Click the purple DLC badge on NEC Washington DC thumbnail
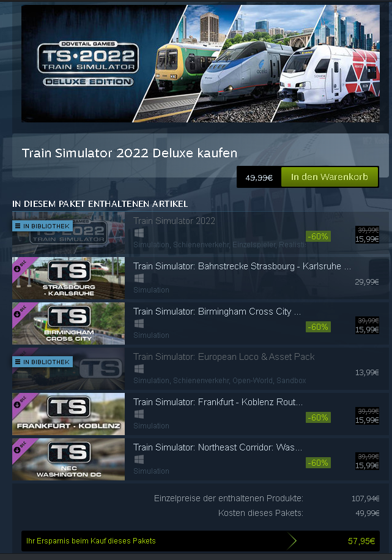392x560 pixels. tap(21, 448)
